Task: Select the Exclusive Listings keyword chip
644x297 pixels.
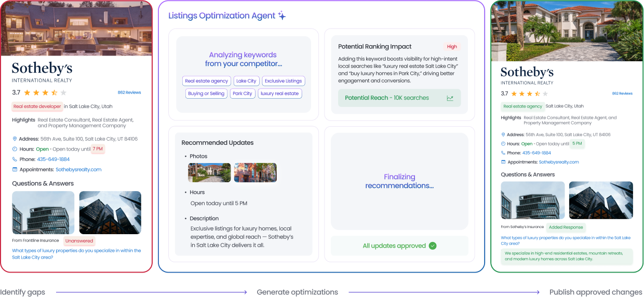Action: pyautogui.click(x=283, y=81)
